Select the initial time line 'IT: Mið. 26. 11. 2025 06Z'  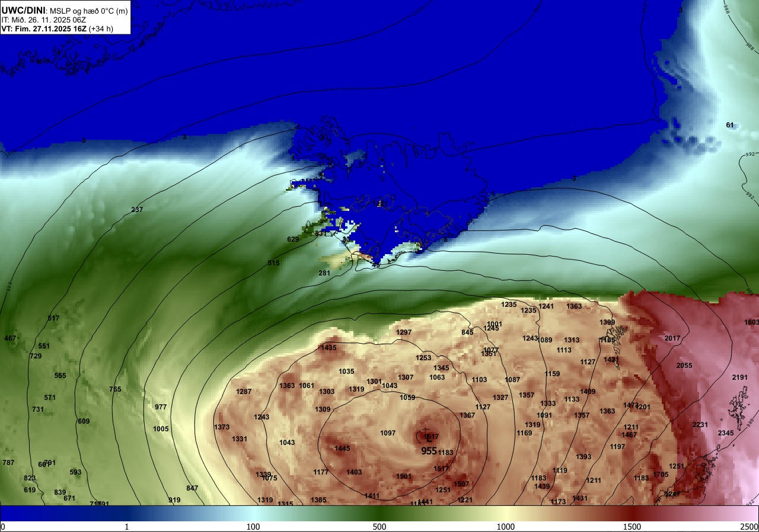pos(44,20)
